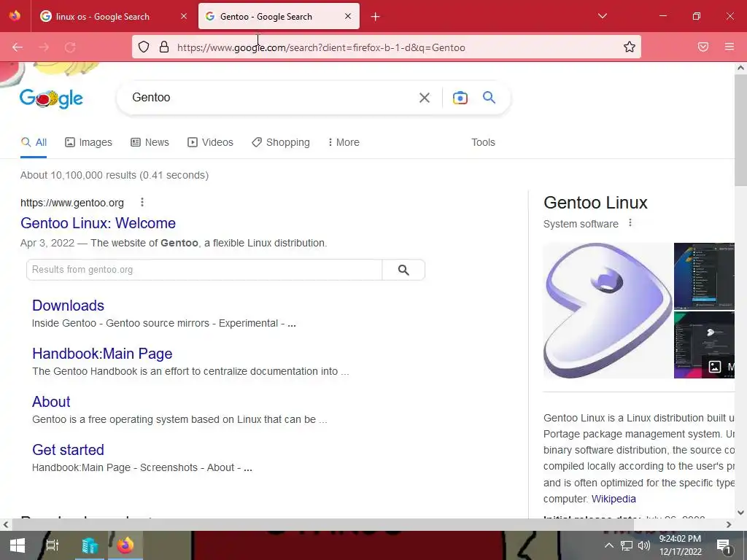Open the large Gentoo logo image

point(608,311)
